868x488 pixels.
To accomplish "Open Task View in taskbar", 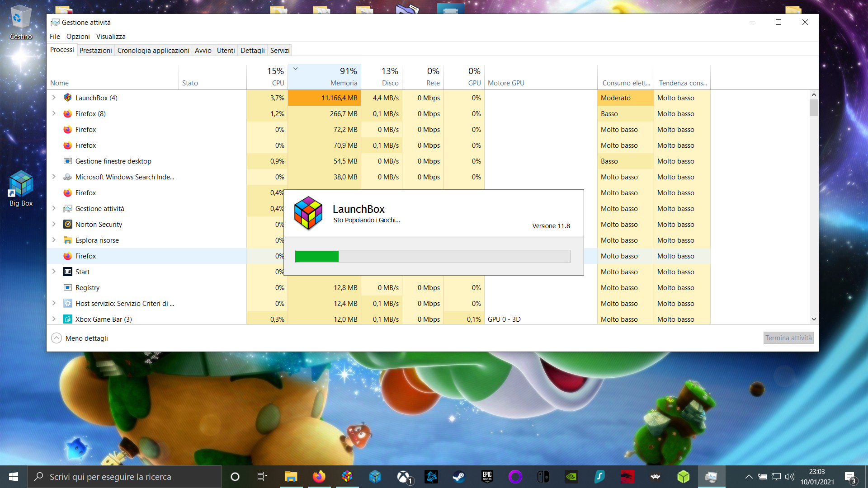I will coord(262,477).
